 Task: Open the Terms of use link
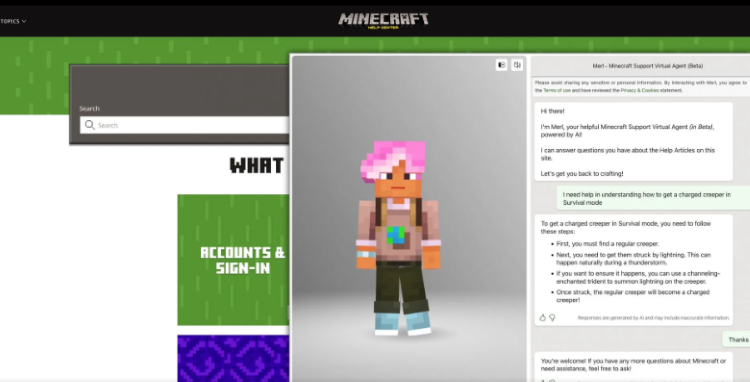point(557,90)
